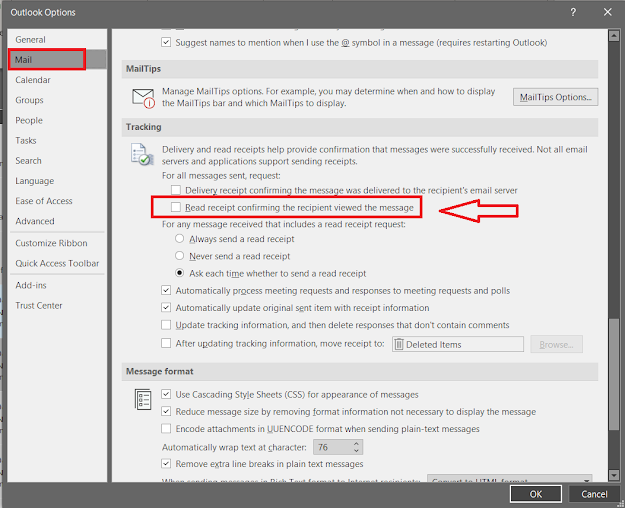625x508 pixels.
Task: Check Update tracking information and delete responses
Action: click(x=166, y=325)
